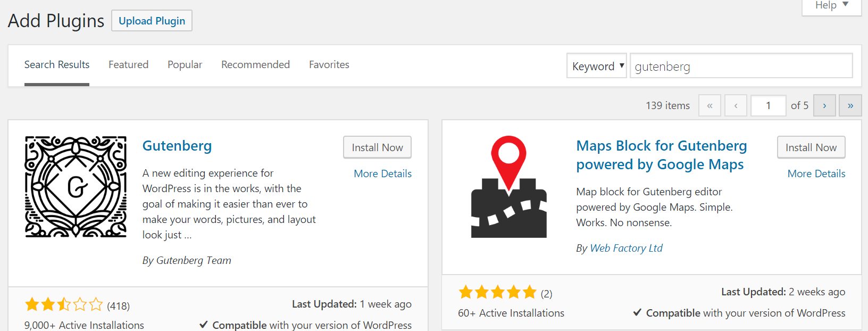Click the Gutenberg star rating
Viewport: 868px width, 331px height.
click(64, 304)
